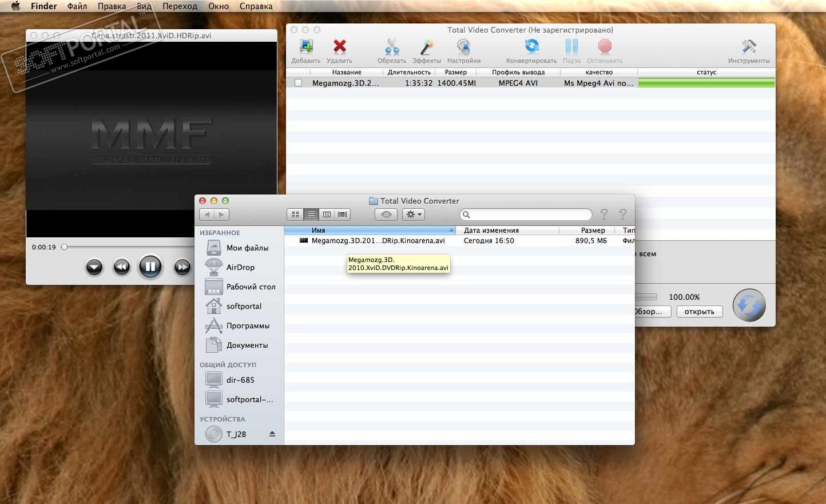Go back in the Finder window
826x504 pixels.
point(206,215)
